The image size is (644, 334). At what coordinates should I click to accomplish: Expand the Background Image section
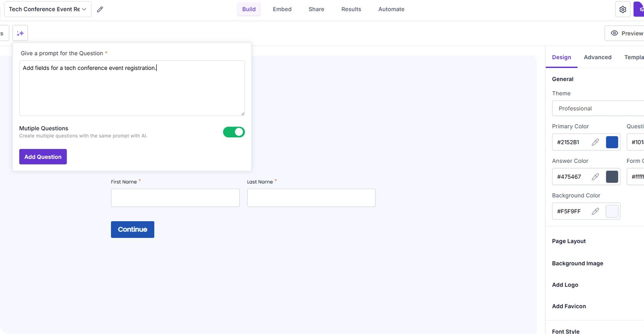coord(577,263)
